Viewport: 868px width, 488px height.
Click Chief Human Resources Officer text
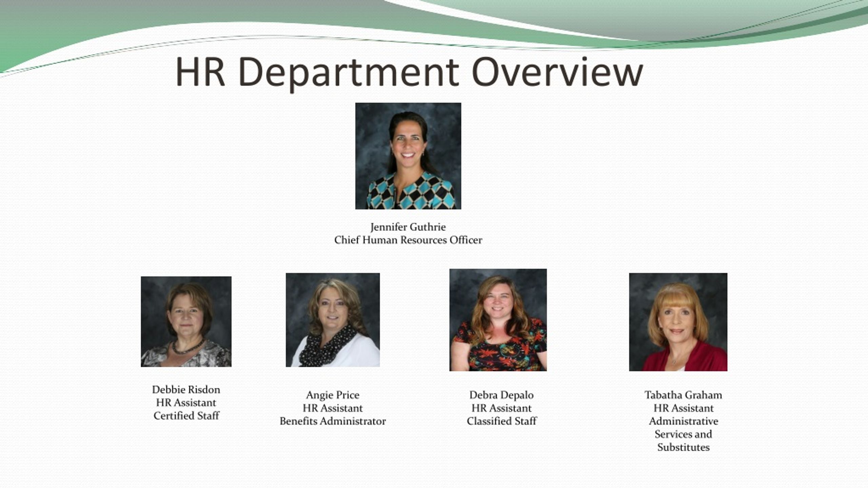click(408, 240)
